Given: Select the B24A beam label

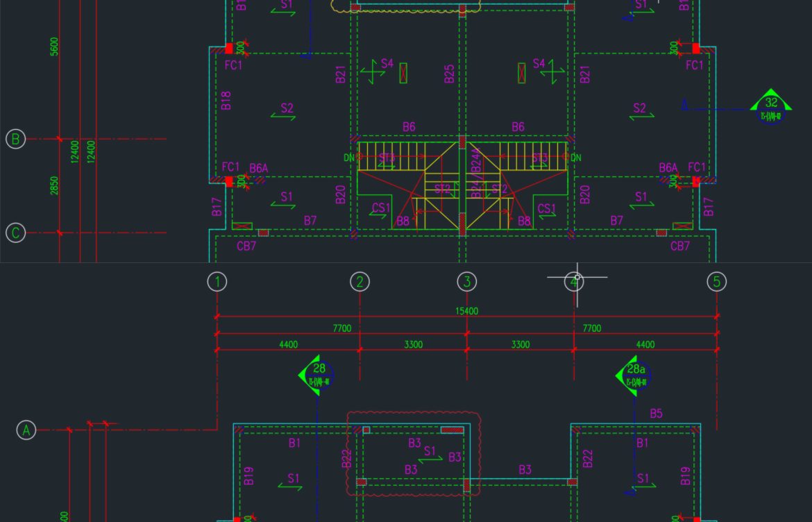Looking at the screenshot, I should point(476,160).
